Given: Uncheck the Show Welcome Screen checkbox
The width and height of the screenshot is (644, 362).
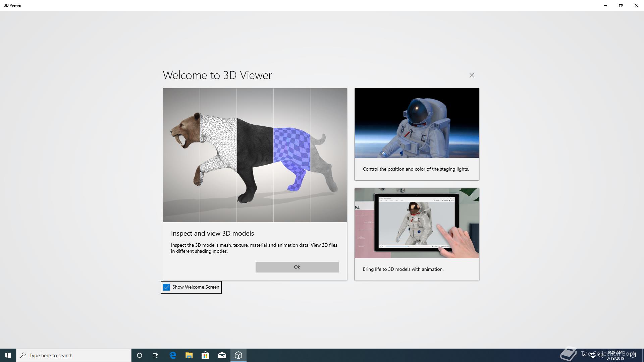Looking at the screenshot, I should coord(166,287).
